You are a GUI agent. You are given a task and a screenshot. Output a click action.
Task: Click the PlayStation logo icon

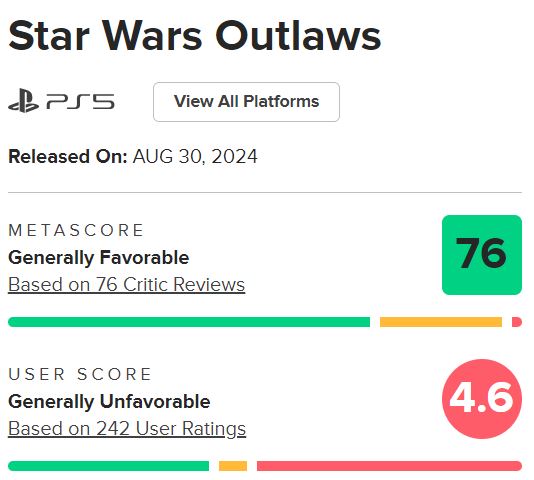[x=23, y=100]
